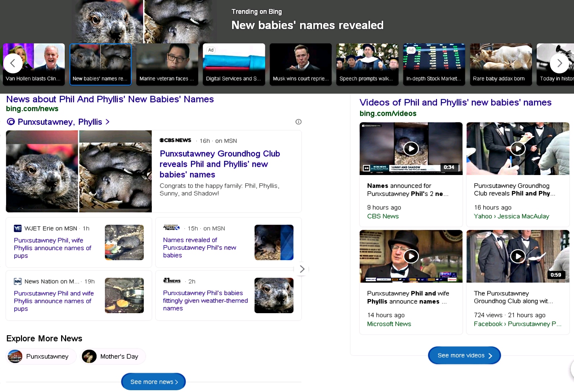Click the News Nation source logo

click(18, 281)
